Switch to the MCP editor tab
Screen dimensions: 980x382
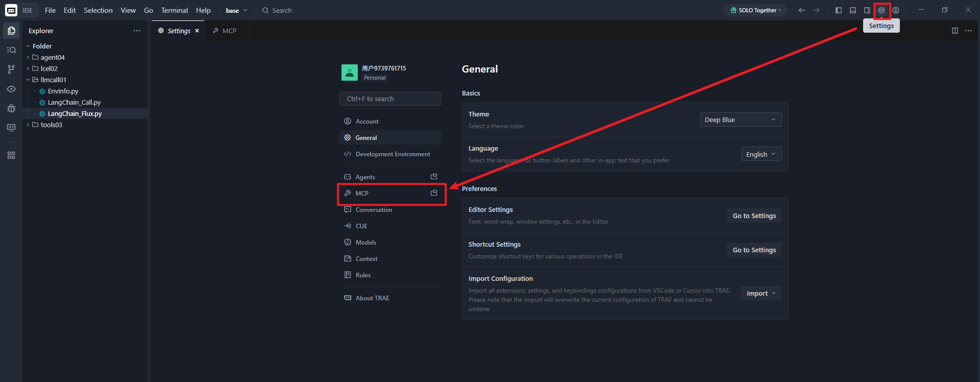tap(229, 31)
